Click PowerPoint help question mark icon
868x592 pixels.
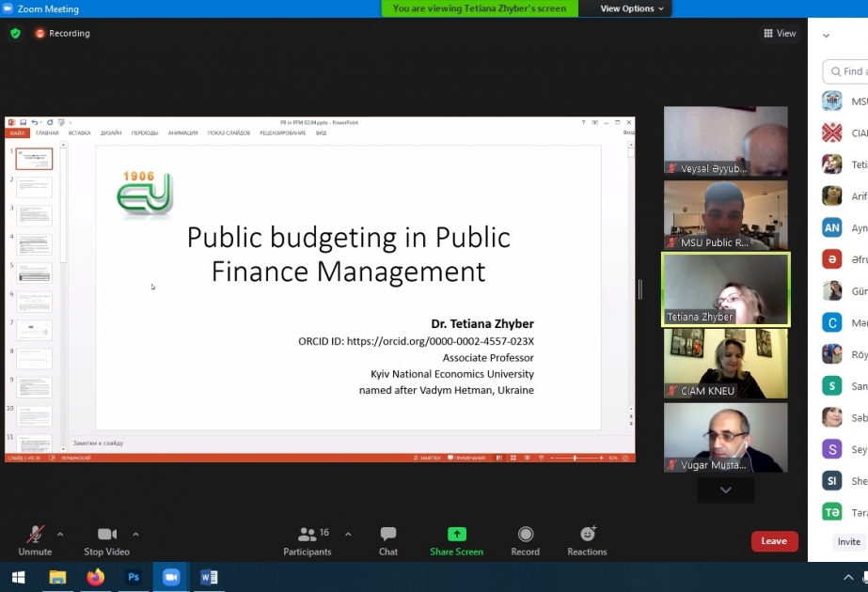click(x=583, y=122)
